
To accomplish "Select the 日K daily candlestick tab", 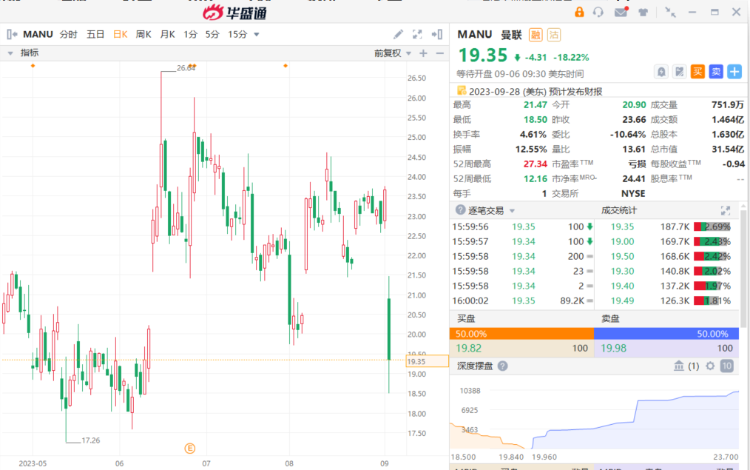I will 120,34.
